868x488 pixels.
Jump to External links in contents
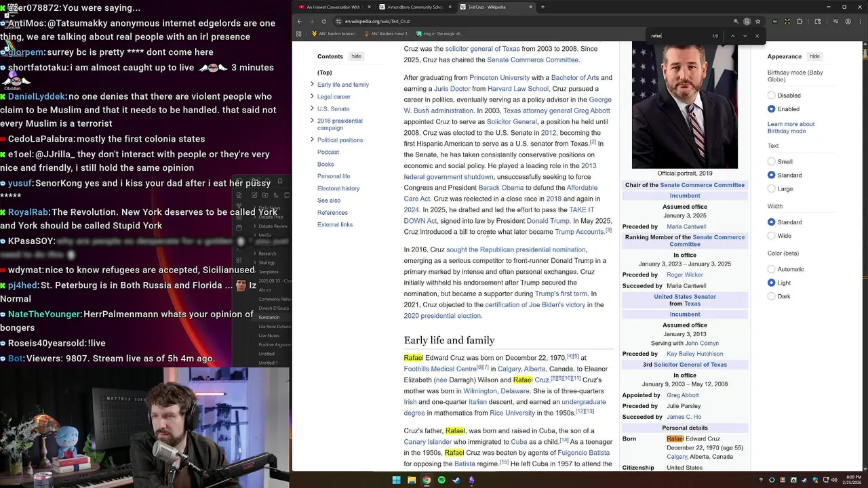[335, 224]
